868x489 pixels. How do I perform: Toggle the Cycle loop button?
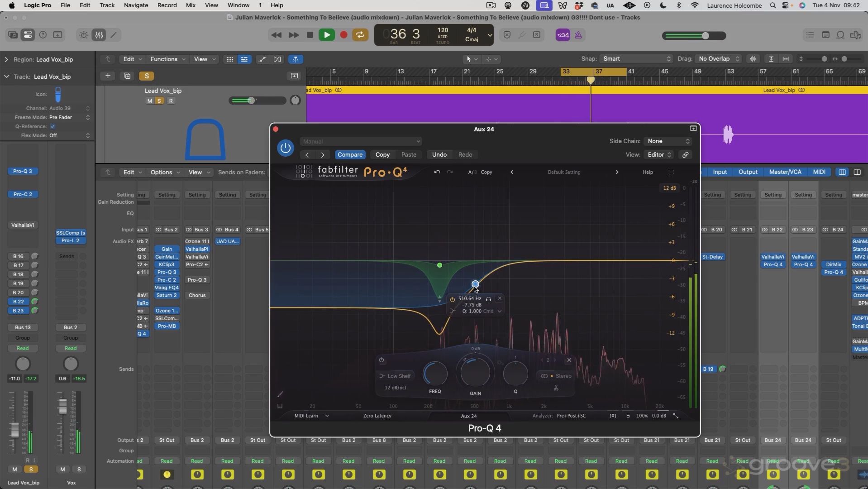[x=360, y=35]
